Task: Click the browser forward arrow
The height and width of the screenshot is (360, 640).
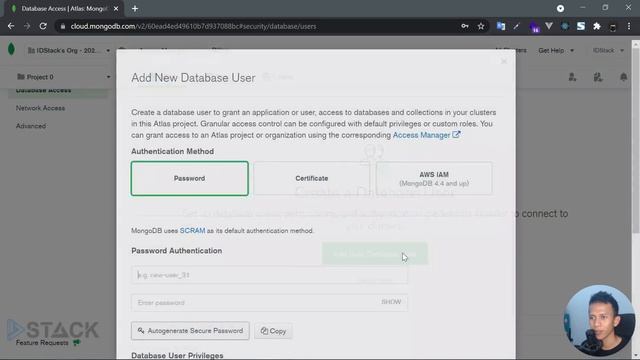Action: [x=27, y=26]
